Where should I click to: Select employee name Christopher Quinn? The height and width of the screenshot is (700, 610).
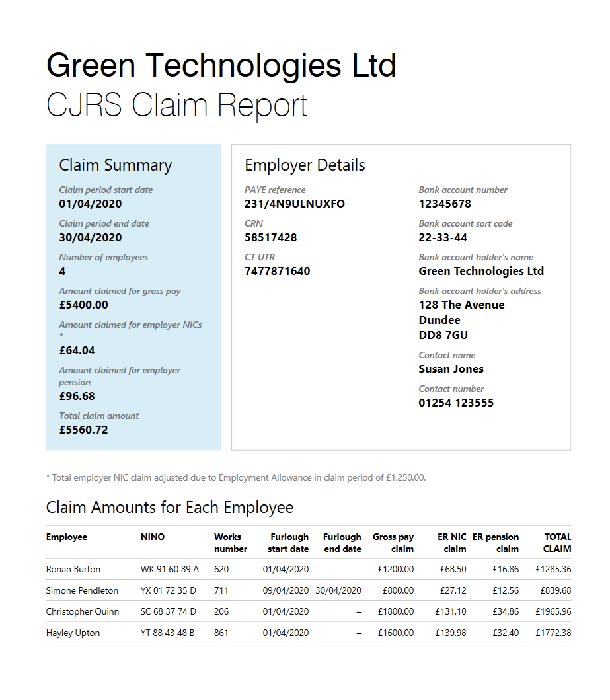click(83, 611)
